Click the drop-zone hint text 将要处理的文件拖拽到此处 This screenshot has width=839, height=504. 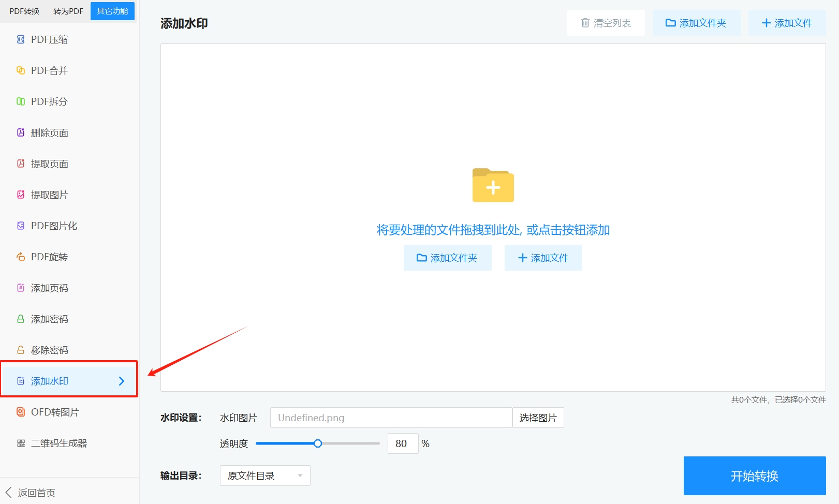(449, 230)
